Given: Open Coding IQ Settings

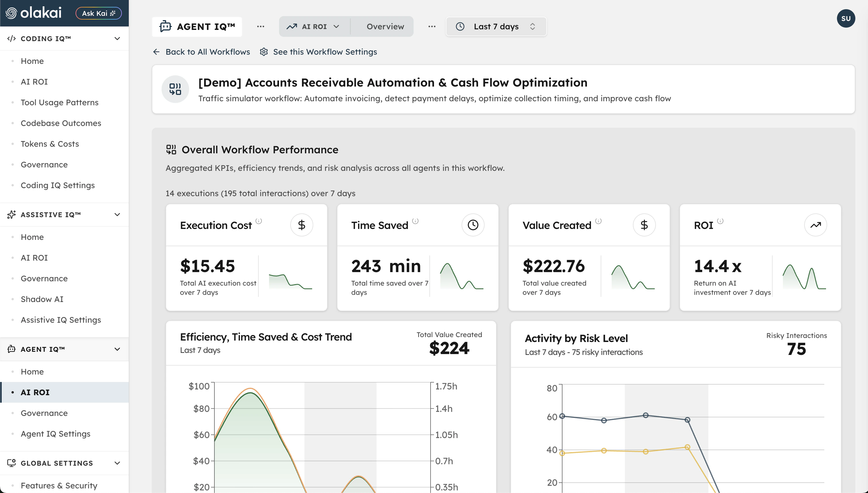Looking at the screenshot, I should (58, 185).
